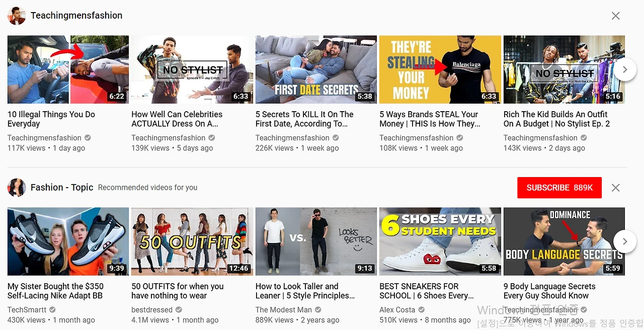
Task: Visit the Alex Costa channel name
Action: 397,310
